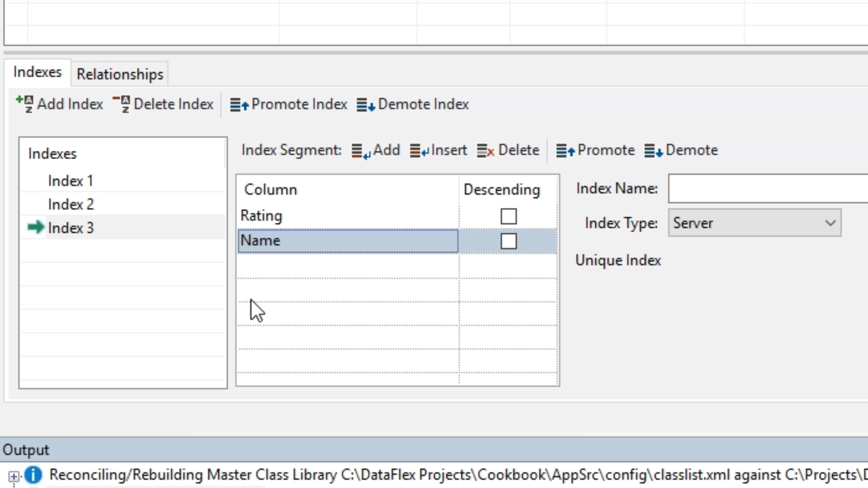Switch to the Relationships tab
868x488 pixels.
coord(120,74)
